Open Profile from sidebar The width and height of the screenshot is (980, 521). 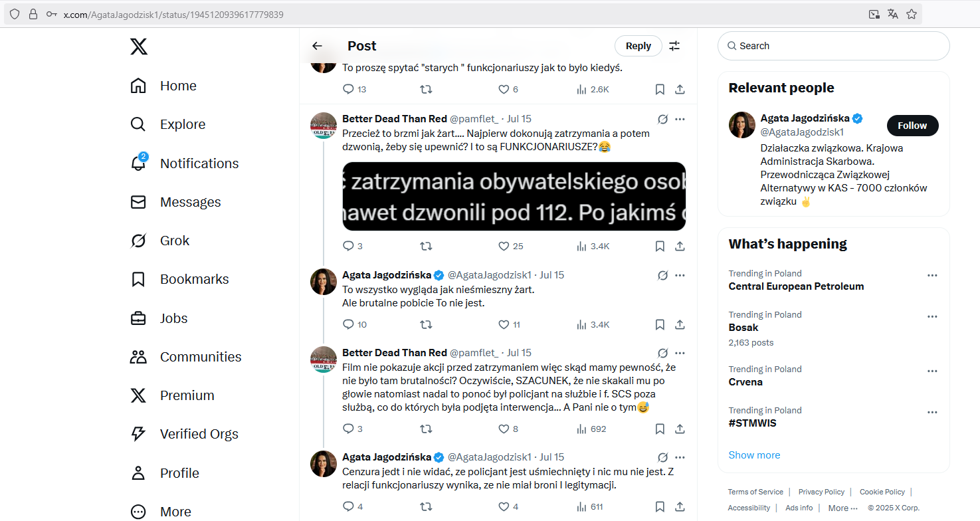(x=164, y=472)
